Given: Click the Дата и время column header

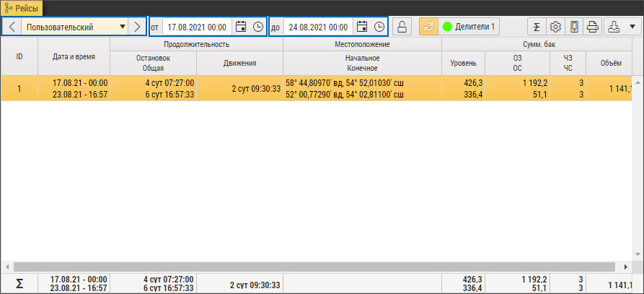Looking at the screenshot, I should [x=74, y=57].
